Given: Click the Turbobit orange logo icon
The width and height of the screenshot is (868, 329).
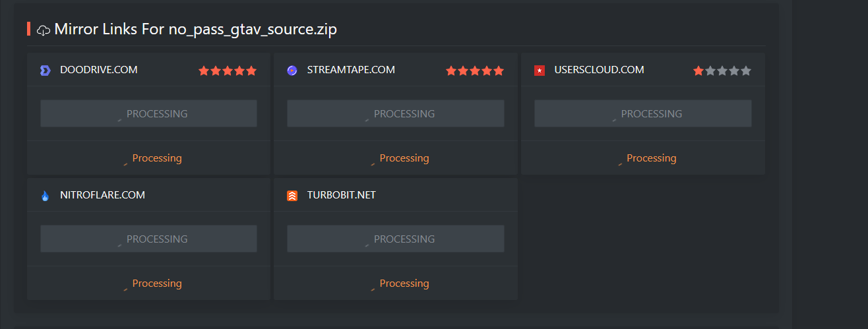Looking at the screenshot, I should pos(292,196).
